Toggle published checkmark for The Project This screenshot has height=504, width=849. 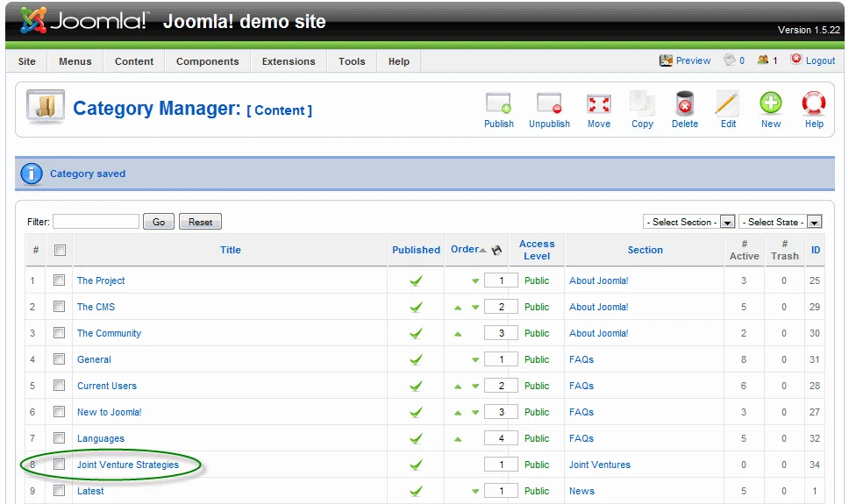(416, 280)
